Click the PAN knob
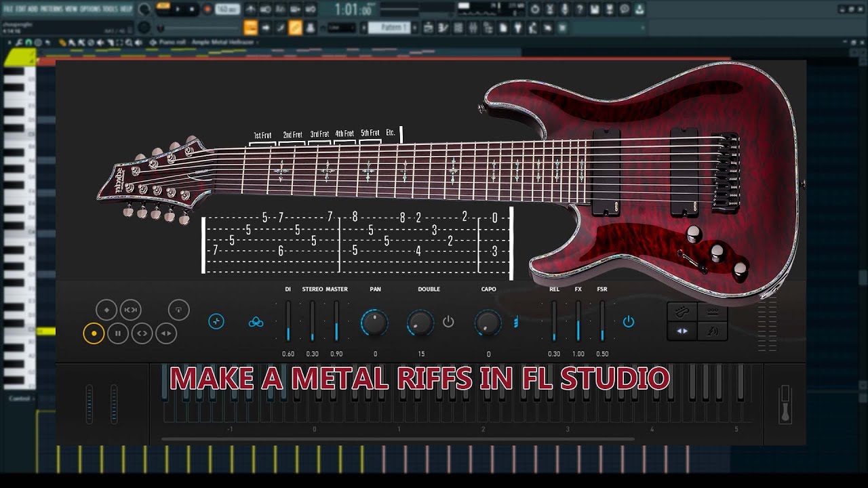 374,323
